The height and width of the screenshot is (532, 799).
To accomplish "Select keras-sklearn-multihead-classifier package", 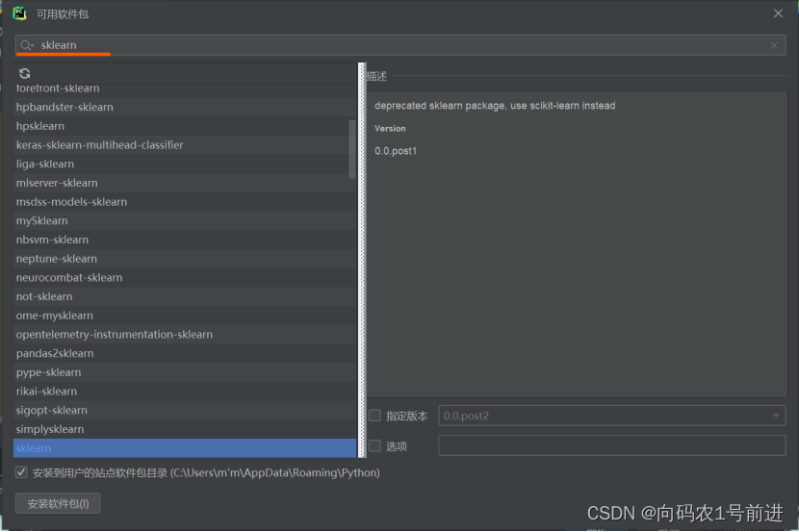I will click(x=185, y=145).
